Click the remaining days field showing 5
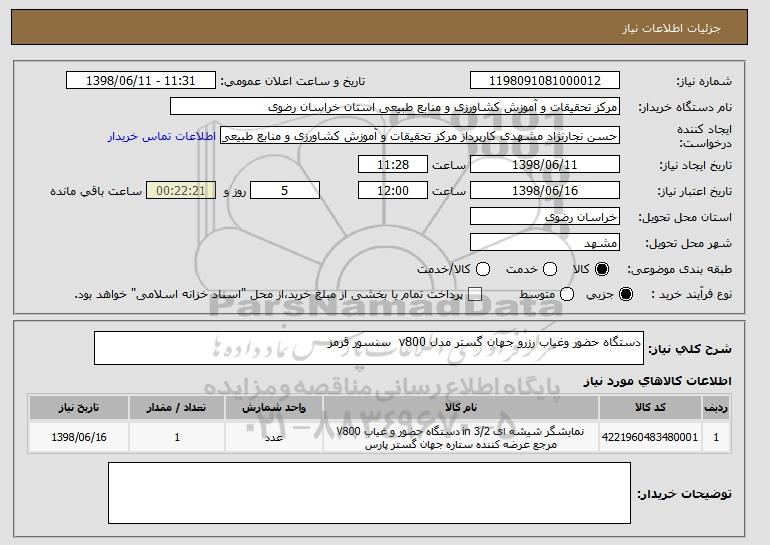Viewport: 770px width, 545px height. (285, 191)
